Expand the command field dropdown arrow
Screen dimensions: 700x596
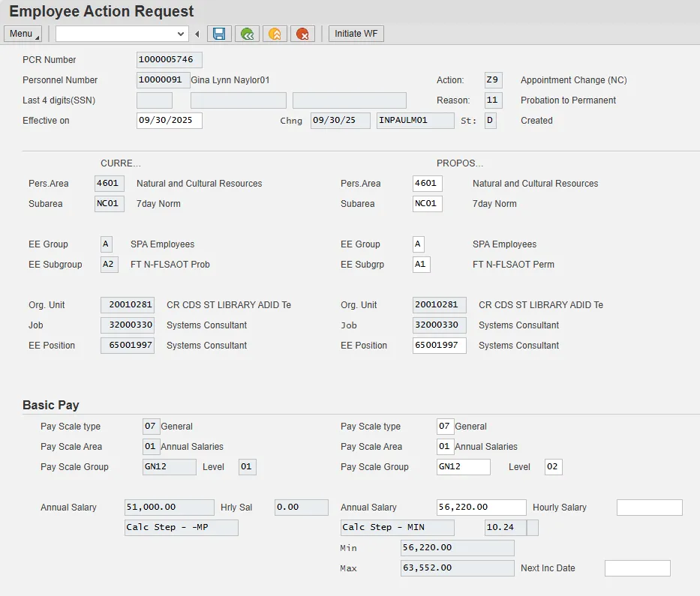coord(181,34)
